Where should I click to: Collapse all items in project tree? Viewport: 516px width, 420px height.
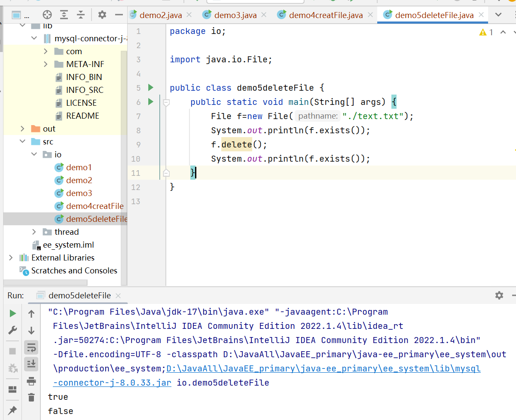81,15
